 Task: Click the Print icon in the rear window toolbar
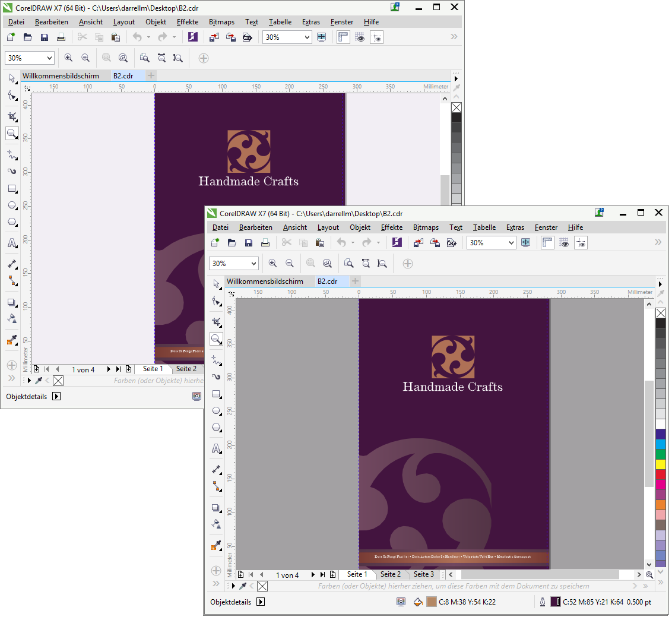pyautogui.click(x=61, y=37)
